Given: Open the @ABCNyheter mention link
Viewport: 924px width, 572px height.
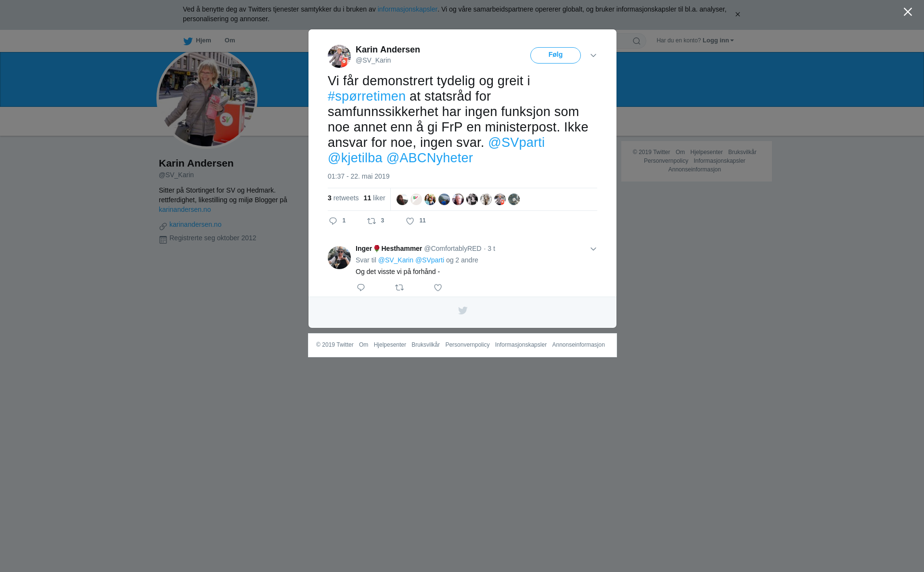Looking at the screenshot, I should (430, 158).
